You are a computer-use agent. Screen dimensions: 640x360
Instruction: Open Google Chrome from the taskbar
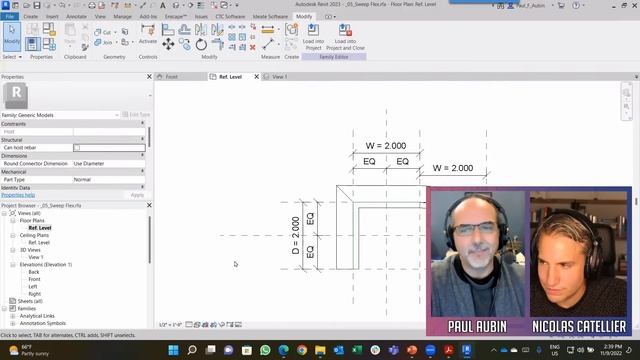tap(302, 350)
